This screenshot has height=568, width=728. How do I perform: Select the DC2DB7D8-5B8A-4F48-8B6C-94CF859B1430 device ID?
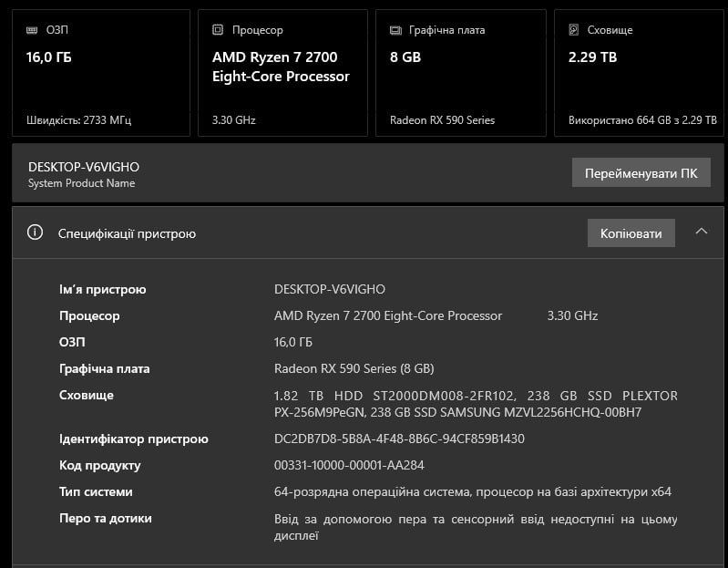399,439
